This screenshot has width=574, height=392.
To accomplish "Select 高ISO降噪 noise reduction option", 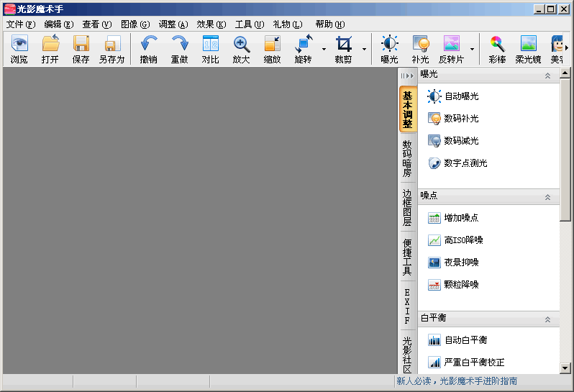I will (x=463, y=240).
